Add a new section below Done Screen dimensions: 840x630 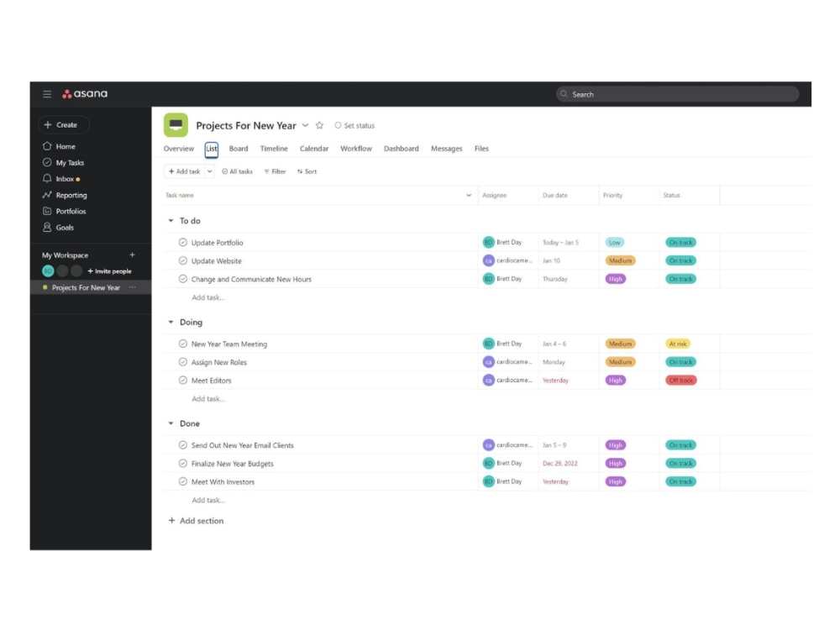click(x=196, y=521)
